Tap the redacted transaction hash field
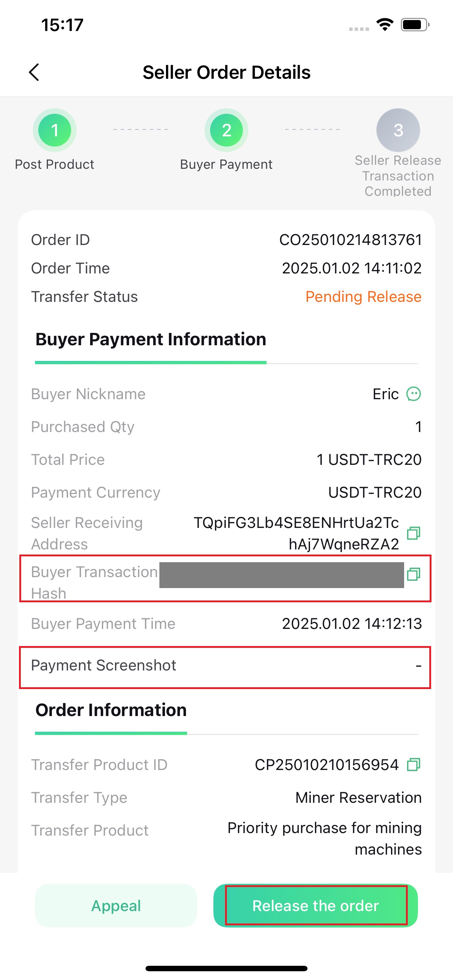The width and height of the screenshot is (453, 980). (282, 575)
